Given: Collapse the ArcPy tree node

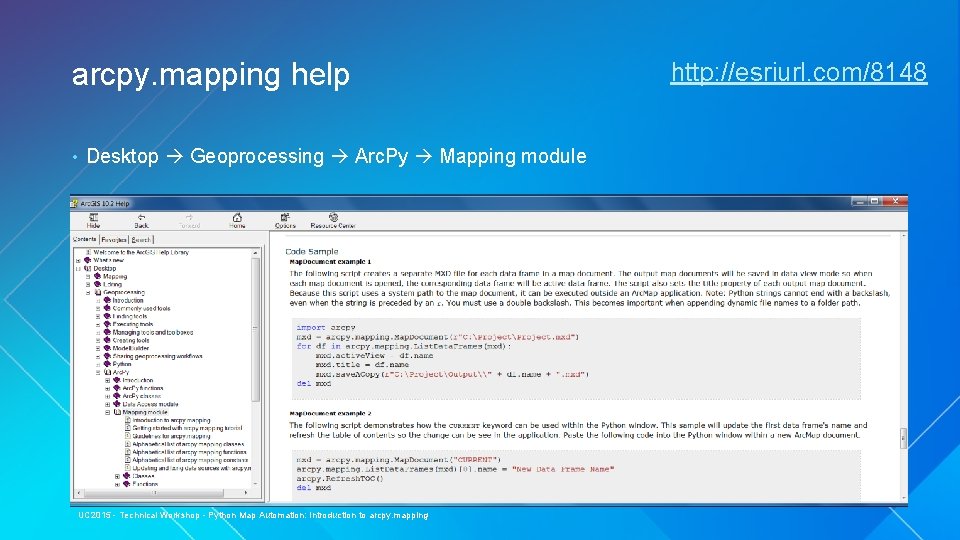Looking at the screenshot, I should [x=98, y=372].
